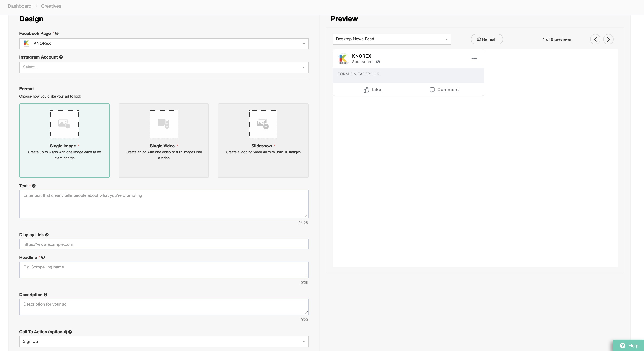Click the Text field help icon
Screen dimensions: 644x351
click(x=34, y=186)
